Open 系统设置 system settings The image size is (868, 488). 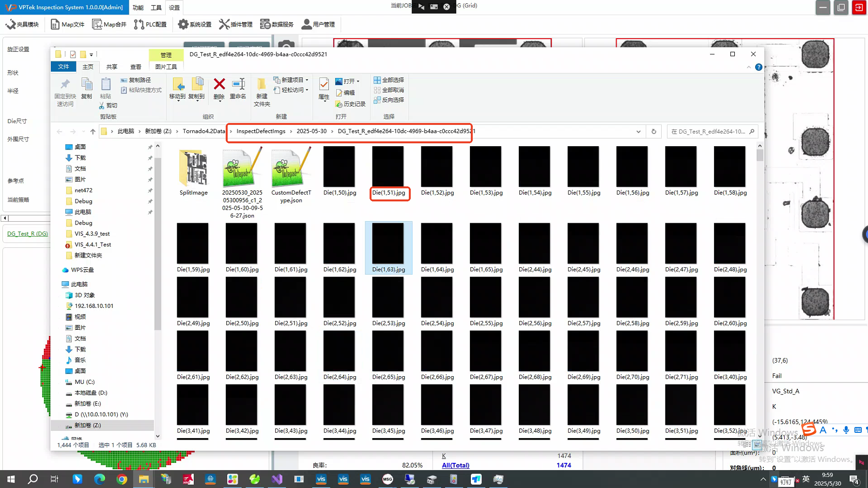click(x=195, y=24)
